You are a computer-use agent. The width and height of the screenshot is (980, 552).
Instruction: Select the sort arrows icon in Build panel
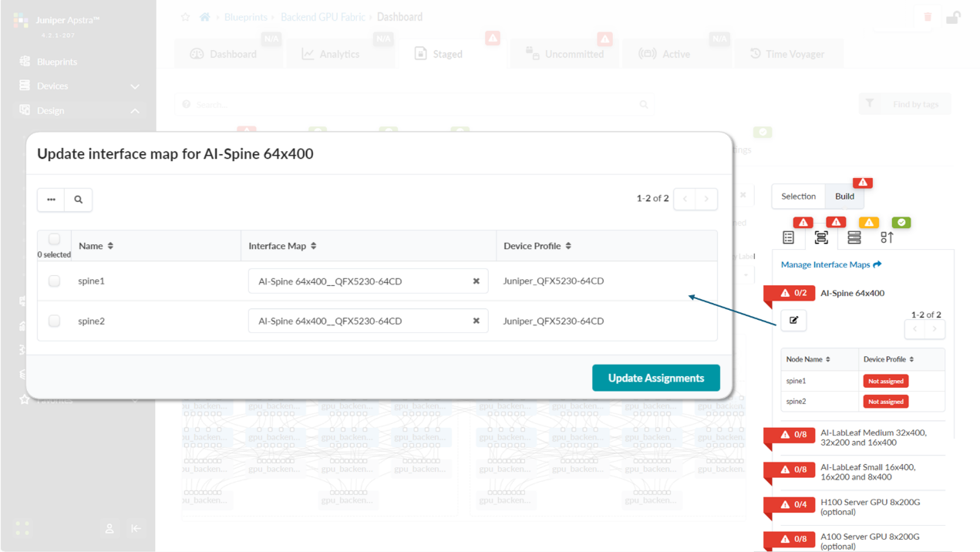click(887, 237)
